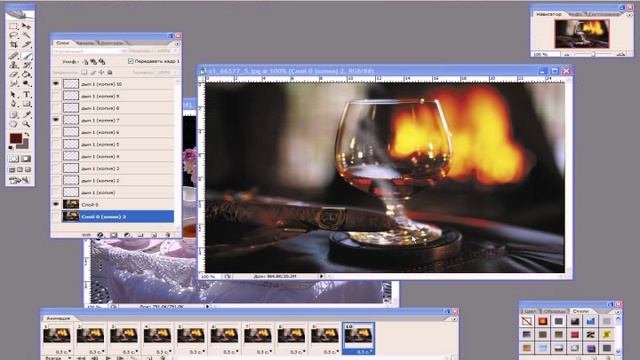Viewport: 640px width, 360px height.
Task: Select the Path Selection arrow tool
Action: 13,94
